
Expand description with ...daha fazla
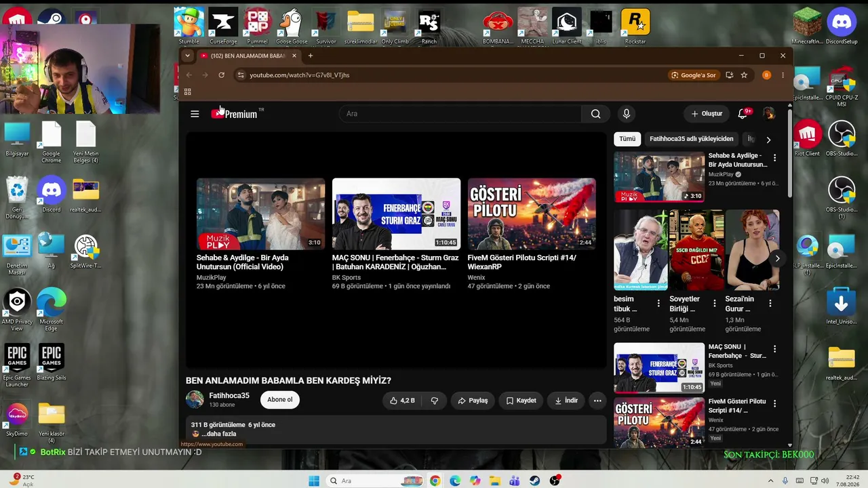pyautogui.click(x=219, y=434)
